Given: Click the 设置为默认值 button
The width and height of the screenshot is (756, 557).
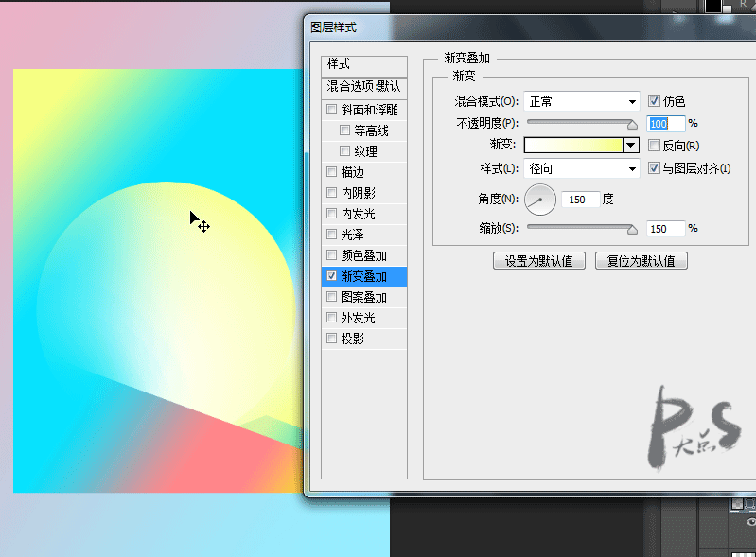Looking at the screenshot, I should [539, 261].
